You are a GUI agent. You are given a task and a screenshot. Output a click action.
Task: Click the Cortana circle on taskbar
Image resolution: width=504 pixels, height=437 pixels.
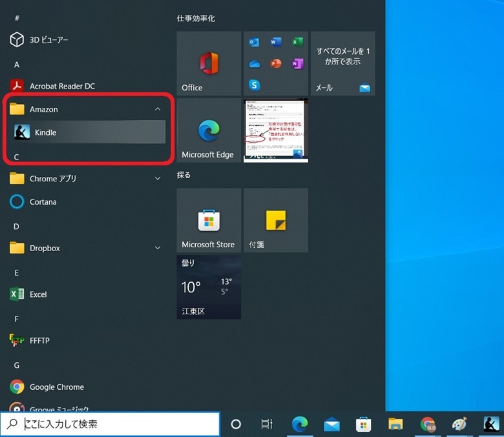coord(236,424)
